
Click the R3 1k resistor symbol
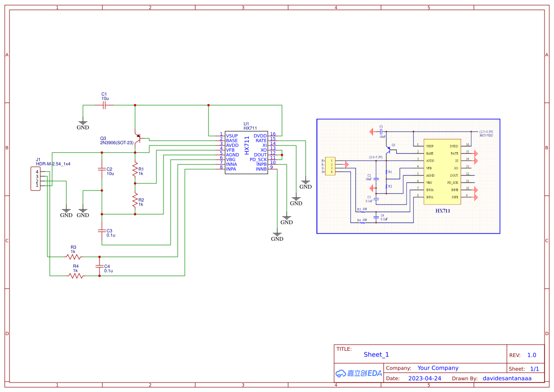73,257
